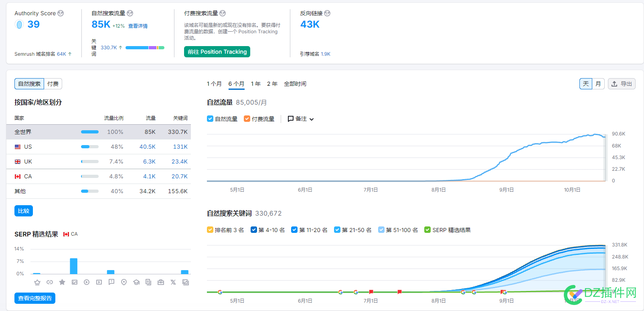This screenshot has height=311, width=644.
Task: Open the 查看详情 link
Action: tap(138, 26)
